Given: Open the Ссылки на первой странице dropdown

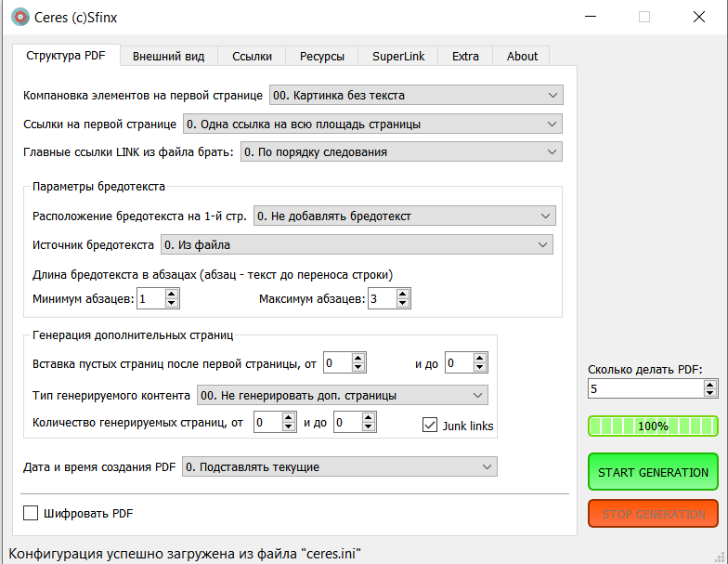Looking at the screenshot, I should point(372,125).
